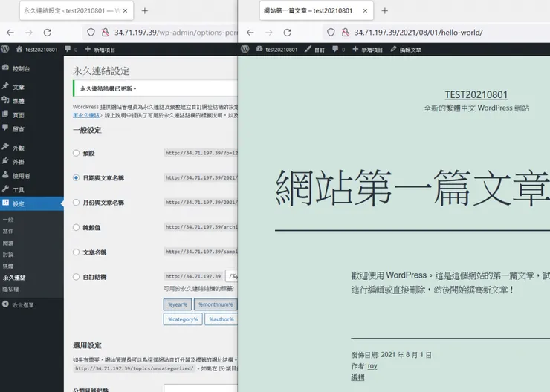550x392 pixels.
Task: Go back in left browser window
Action: point(10,33)
